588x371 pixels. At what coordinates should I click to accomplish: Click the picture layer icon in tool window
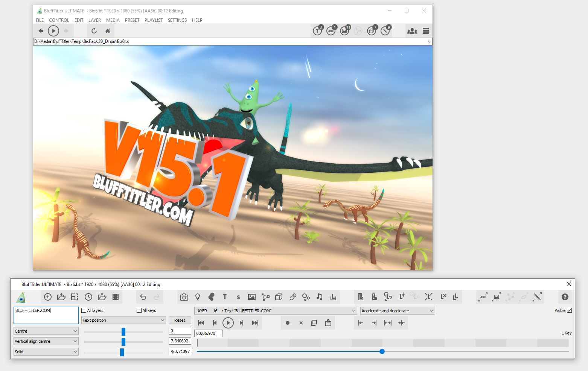[252, 297]
